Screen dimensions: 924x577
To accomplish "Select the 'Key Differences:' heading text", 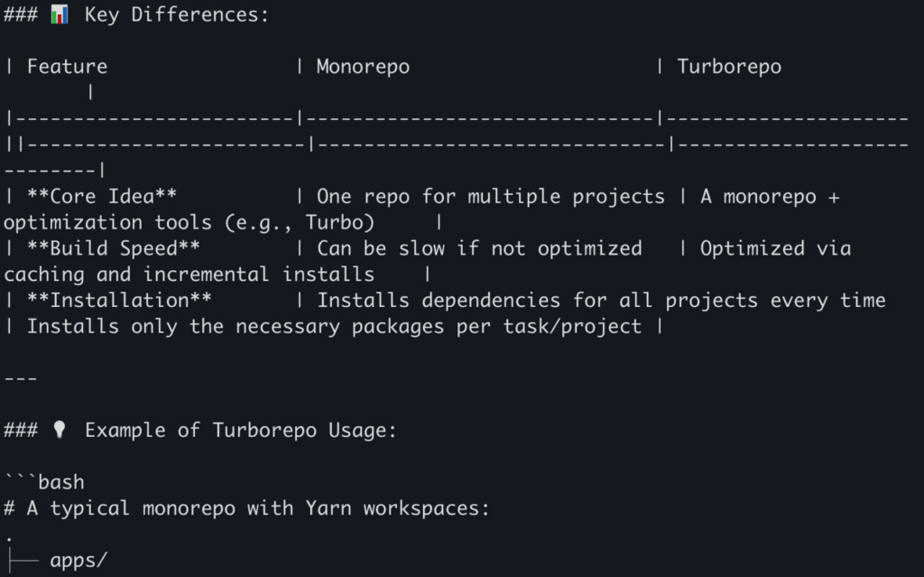I will click(x=177, y=14).
